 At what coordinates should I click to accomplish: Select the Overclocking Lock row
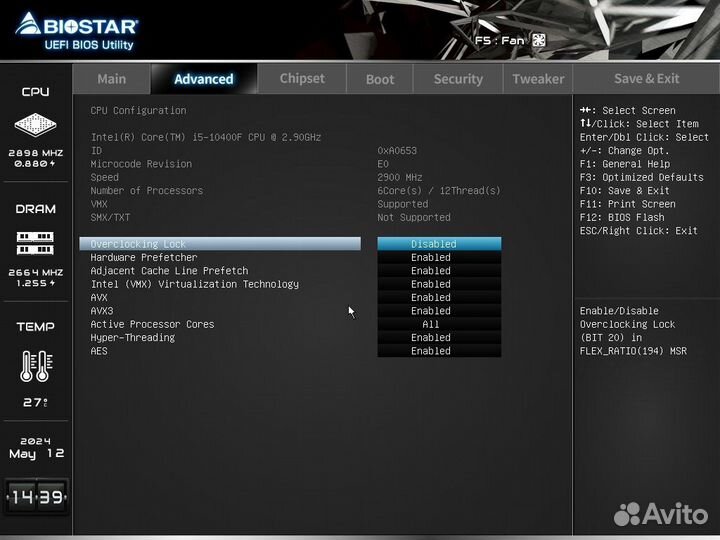click(x=220, y=244)
